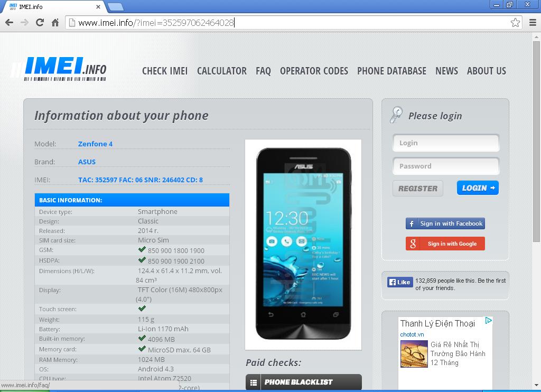Click the PHONE BLACKLIST list icon
541x392 pixels.
click(254, 382)
